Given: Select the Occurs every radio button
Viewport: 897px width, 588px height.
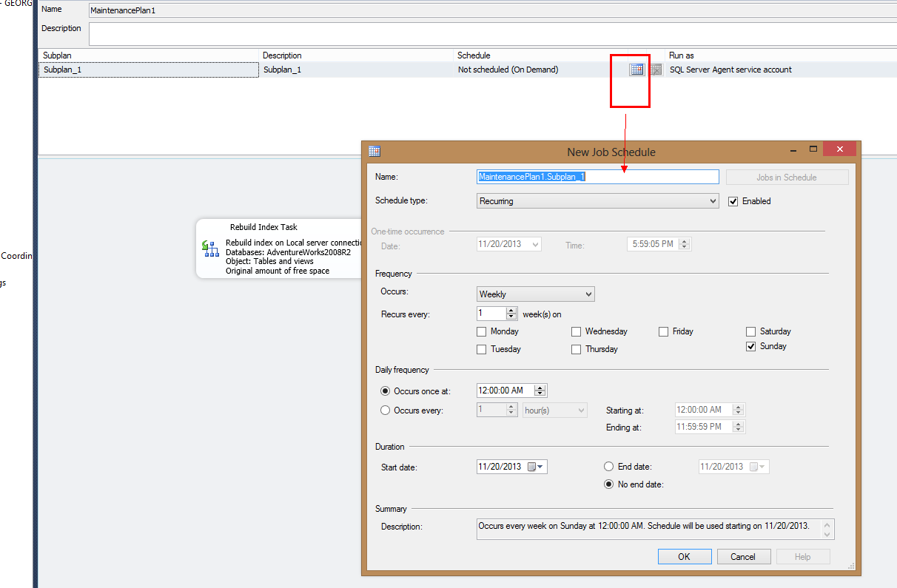Looking at the screenshot, I should pos(386,410).
